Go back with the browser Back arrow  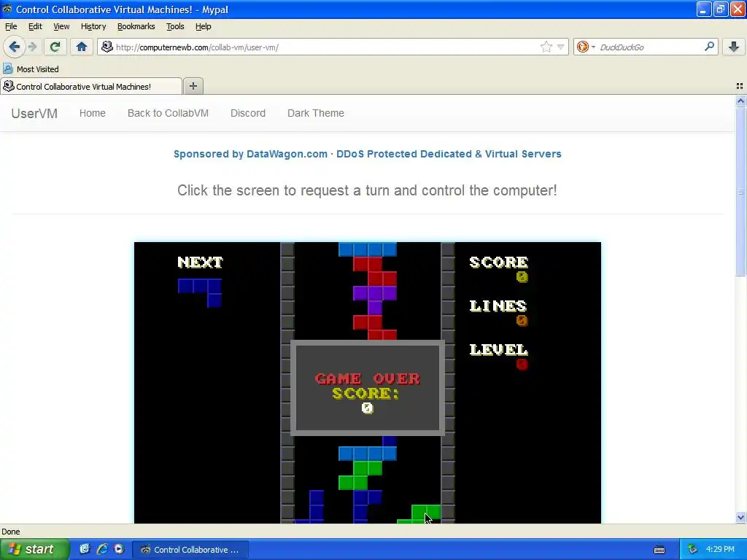click(14, 47)
